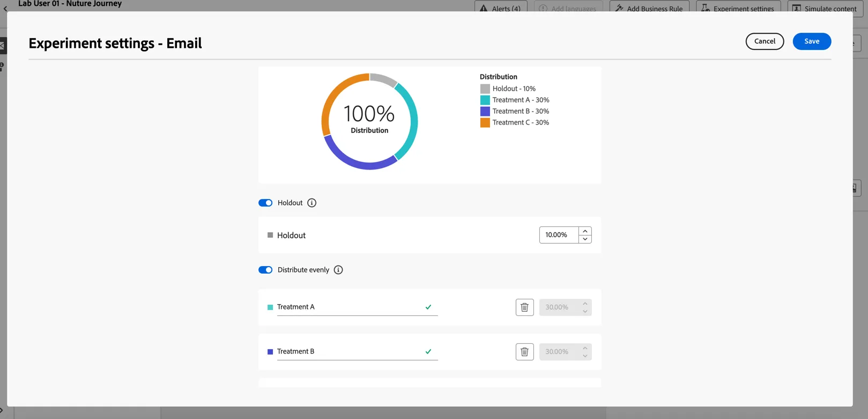Click the Treatment A teal legend swatch
This screenshot has height=419, width=868.
pyautogui.click(x=485, y=100)
